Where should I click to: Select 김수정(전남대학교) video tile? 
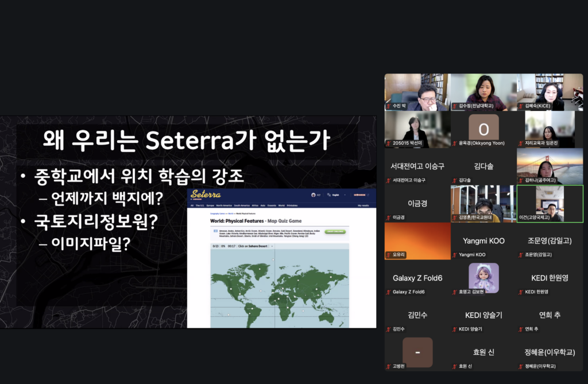(483, 92)
